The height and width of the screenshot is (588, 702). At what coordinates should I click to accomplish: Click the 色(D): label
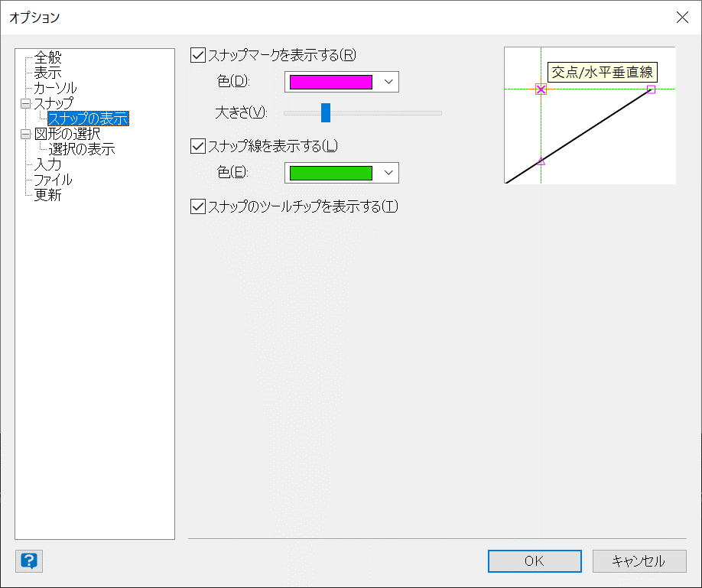coord(233,81)
